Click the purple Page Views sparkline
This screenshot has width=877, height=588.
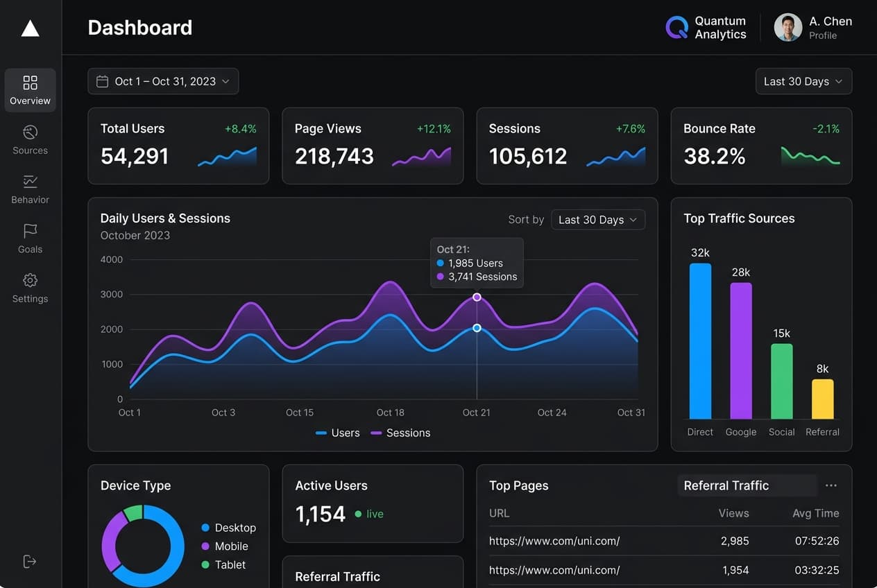[x=421, y=157]
